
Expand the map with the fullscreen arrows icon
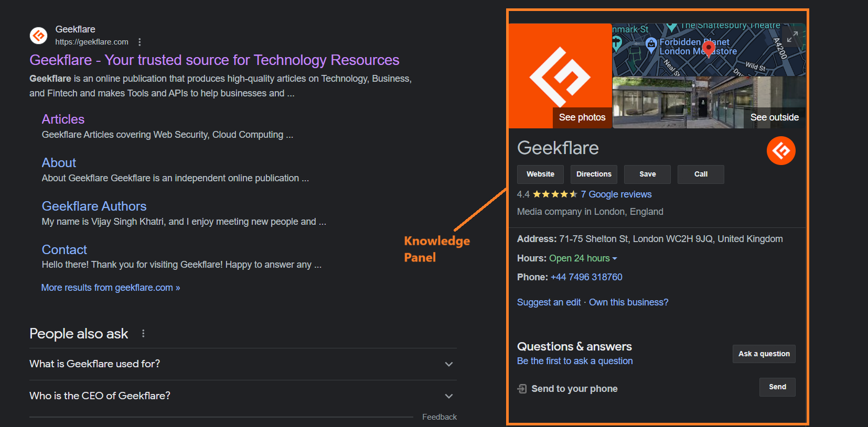pos(792,36)
